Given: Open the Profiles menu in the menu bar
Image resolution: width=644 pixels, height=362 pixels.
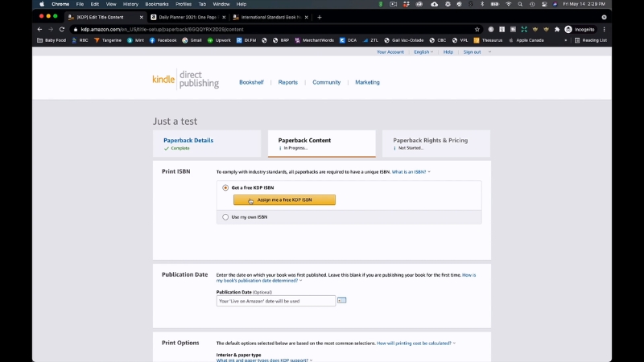Looking at the screenshot, I should [184, 4].
